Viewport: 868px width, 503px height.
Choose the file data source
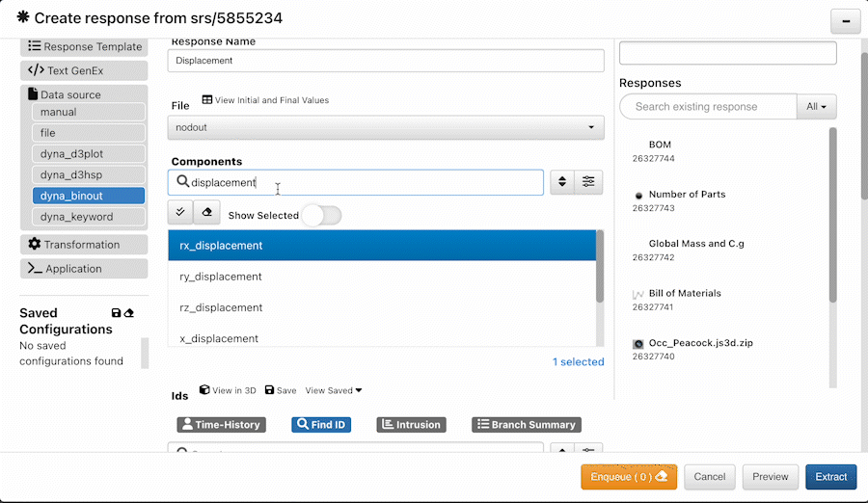pyautogui.click(x=89, y=133)
